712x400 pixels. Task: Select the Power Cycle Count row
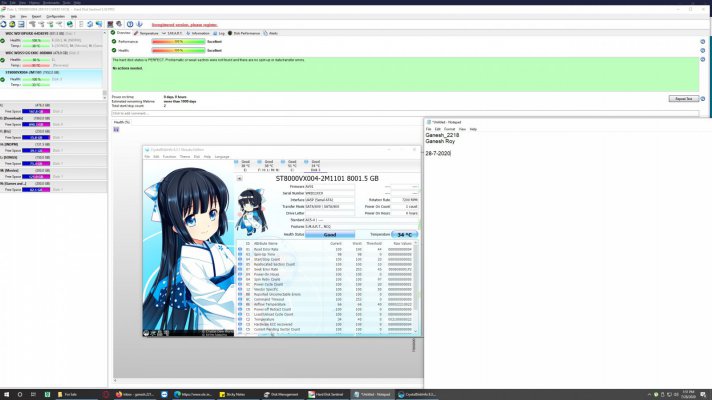326,284
